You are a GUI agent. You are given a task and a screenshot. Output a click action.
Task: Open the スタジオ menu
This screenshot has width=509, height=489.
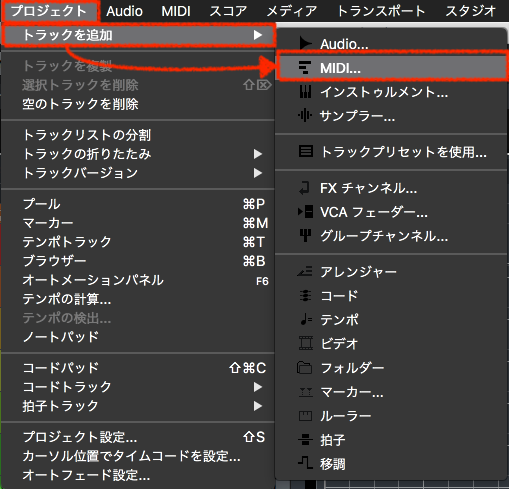[x=471, y=11]
